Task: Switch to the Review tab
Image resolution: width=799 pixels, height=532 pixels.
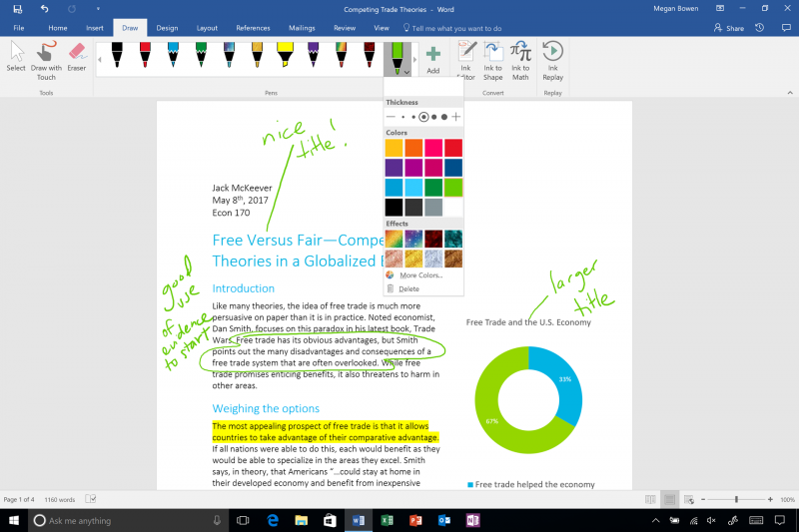Action: click(345, 28)
